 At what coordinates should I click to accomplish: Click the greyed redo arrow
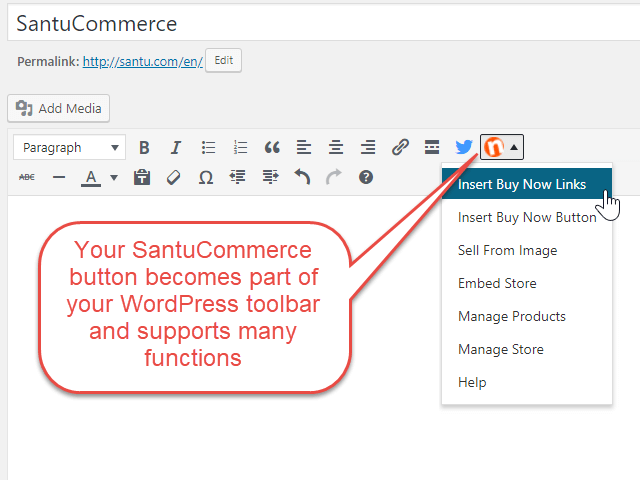pyautogui.click(x=334, y=177)
